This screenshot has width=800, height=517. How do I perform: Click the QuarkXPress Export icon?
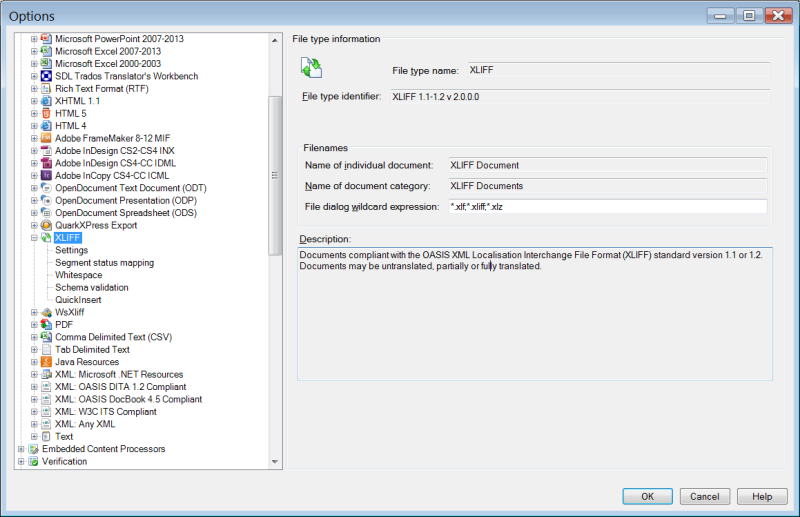coord(46,225)
